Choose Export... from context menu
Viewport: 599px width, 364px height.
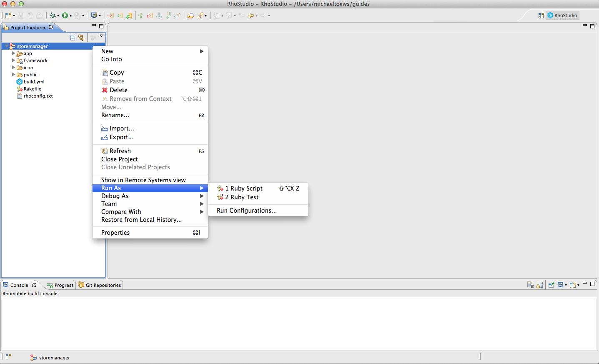150,137
